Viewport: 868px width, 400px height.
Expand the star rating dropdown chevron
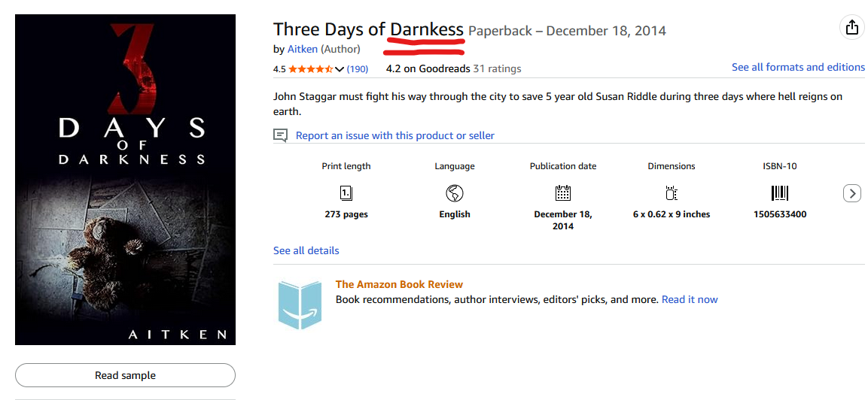pos(340,69)
